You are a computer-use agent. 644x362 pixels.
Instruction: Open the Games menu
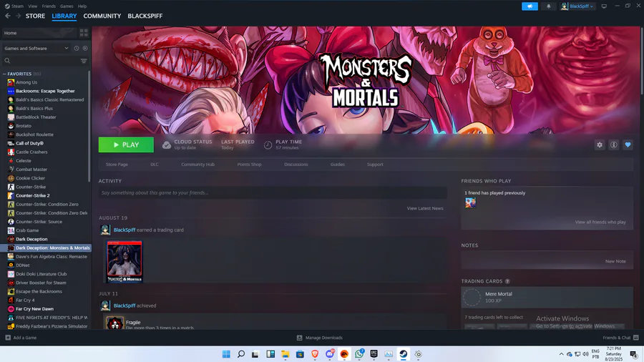pos(67,6)
